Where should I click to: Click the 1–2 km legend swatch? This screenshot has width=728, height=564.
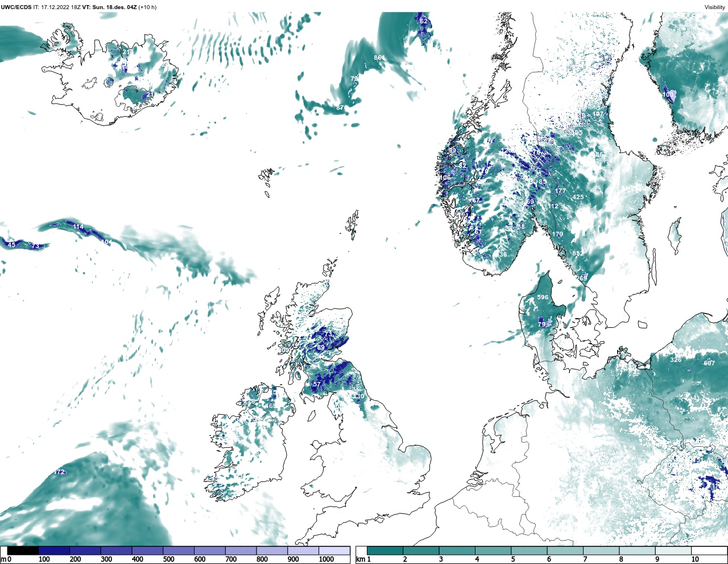point(385,551)
